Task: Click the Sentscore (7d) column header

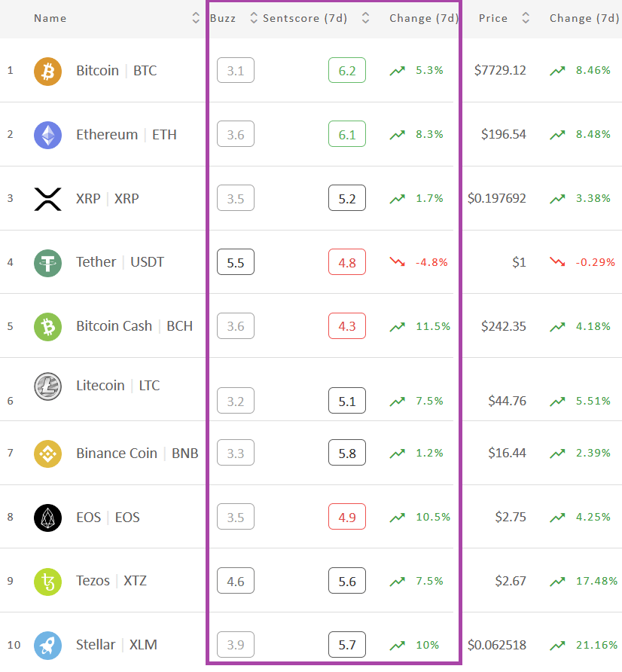Action: pos(305,18)
